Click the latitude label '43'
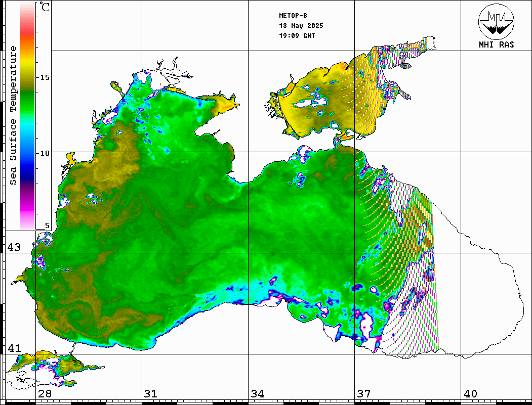The image size is (532, 405). click(14, 247)
